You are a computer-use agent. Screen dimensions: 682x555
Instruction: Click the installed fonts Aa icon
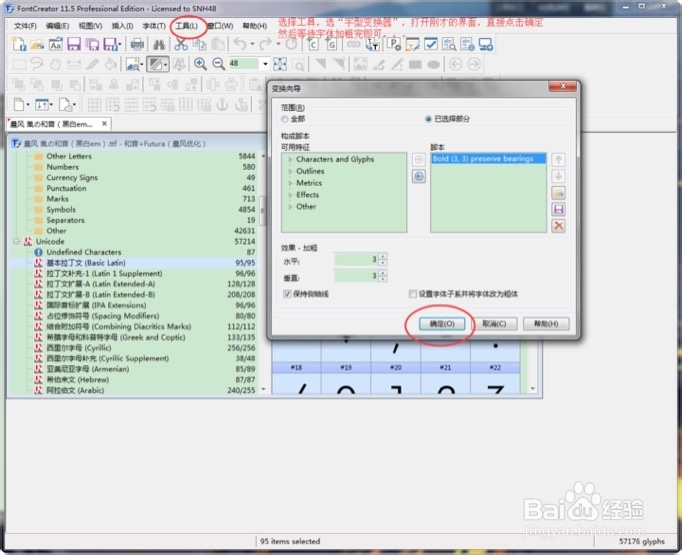click(x=55, y=44)
